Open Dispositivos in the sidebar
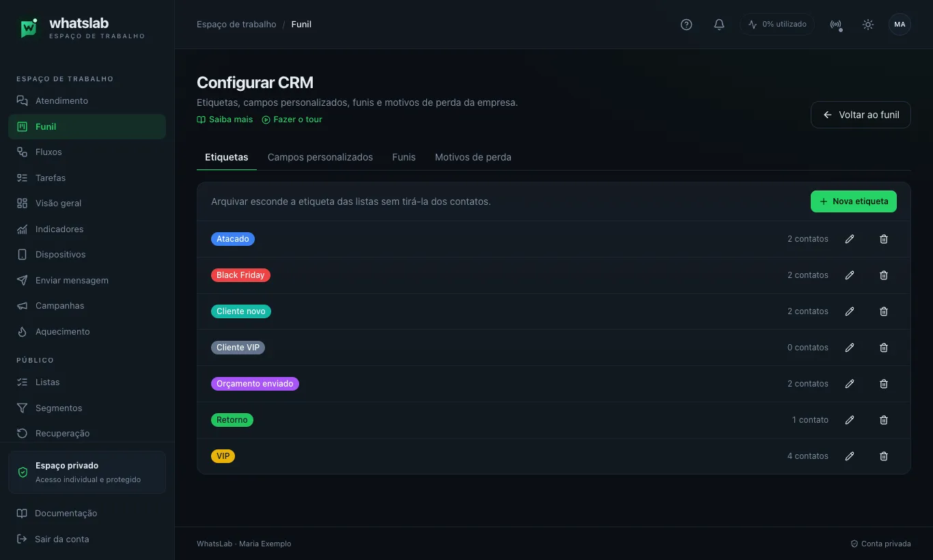 pyautogui.click(x=87, y=255)
